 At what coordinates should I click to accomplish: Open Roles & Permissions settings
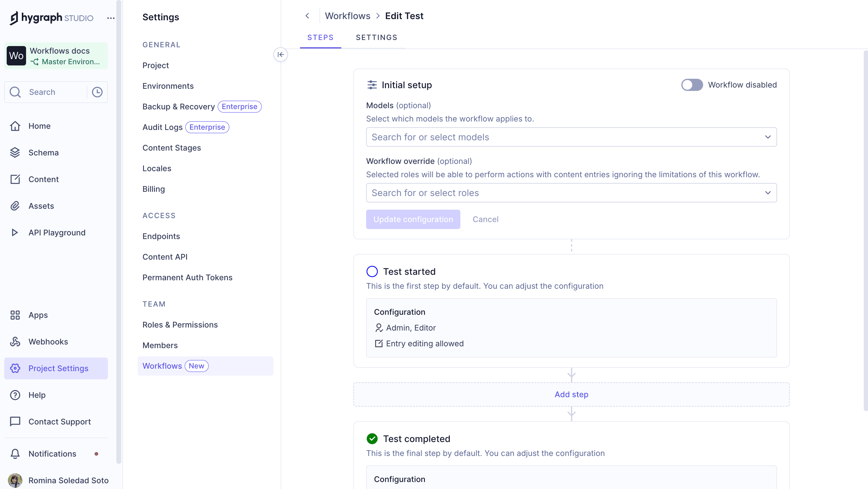(x=180, y=325)
